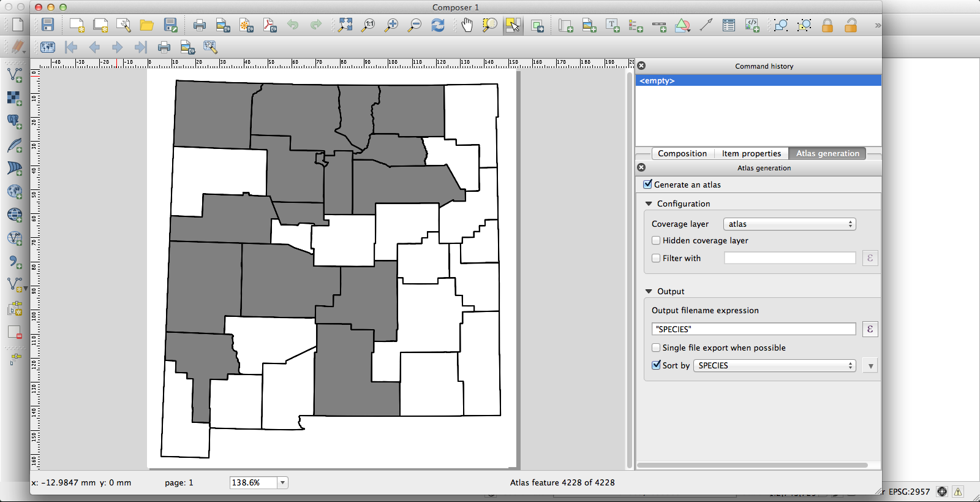Add a new map item

point(566,25)
